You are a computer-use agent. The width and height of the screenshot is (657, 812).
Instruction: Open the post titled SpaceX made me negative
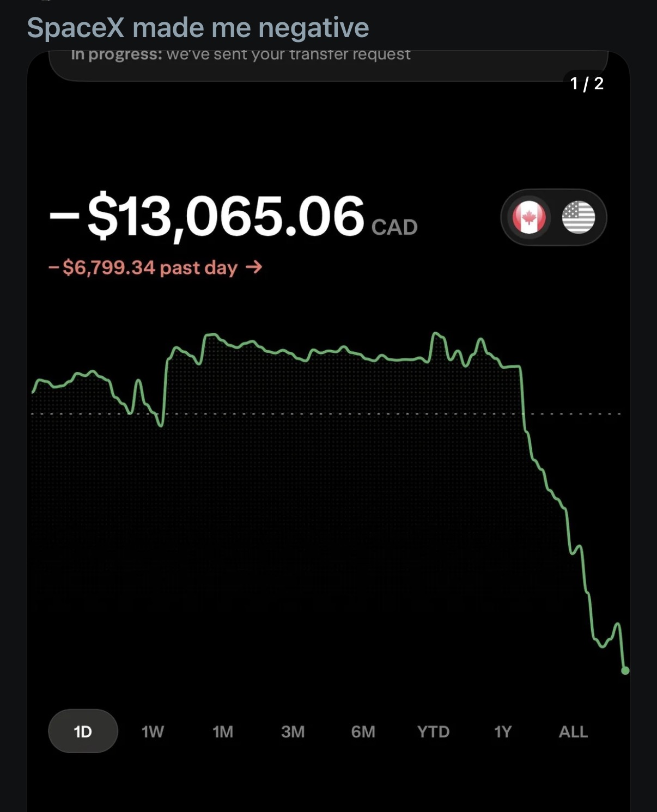tap(198, 27)
